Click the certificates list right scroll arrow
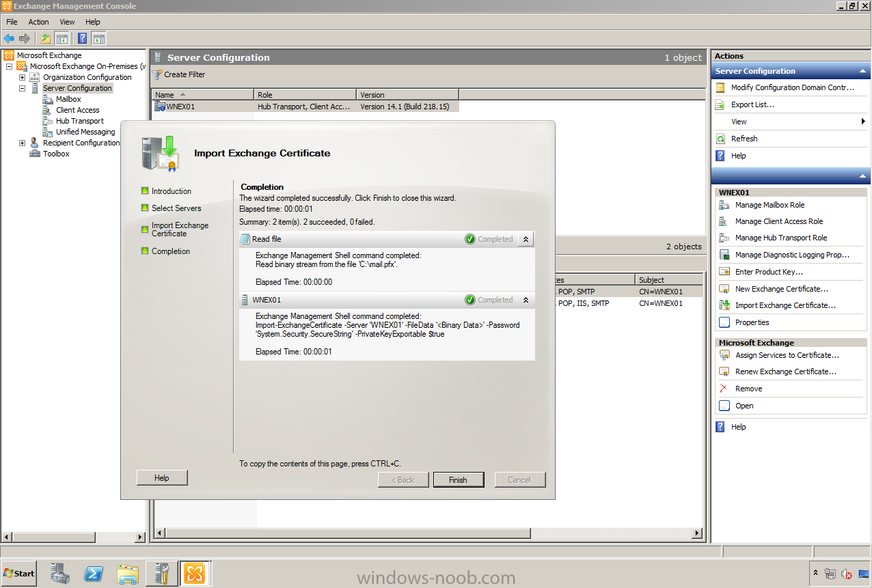The image size is (872, 588). click(x=697, y=533)
